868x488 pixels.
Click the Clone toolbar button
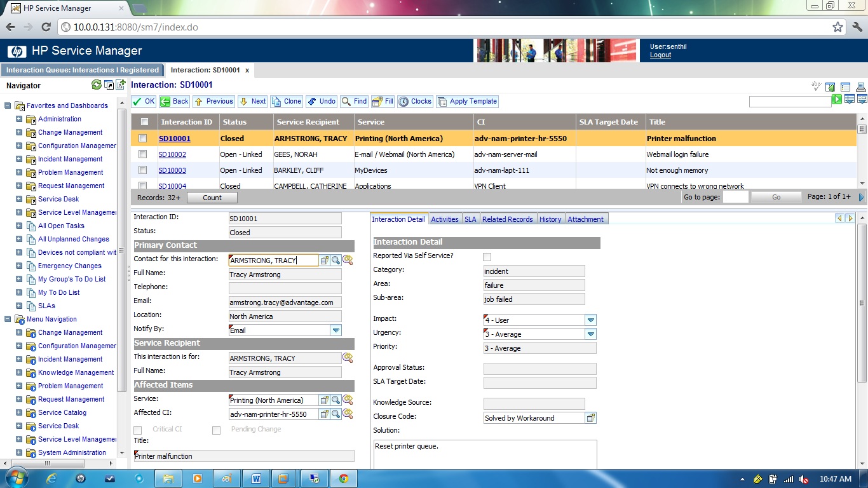click(x=287, y=101)
